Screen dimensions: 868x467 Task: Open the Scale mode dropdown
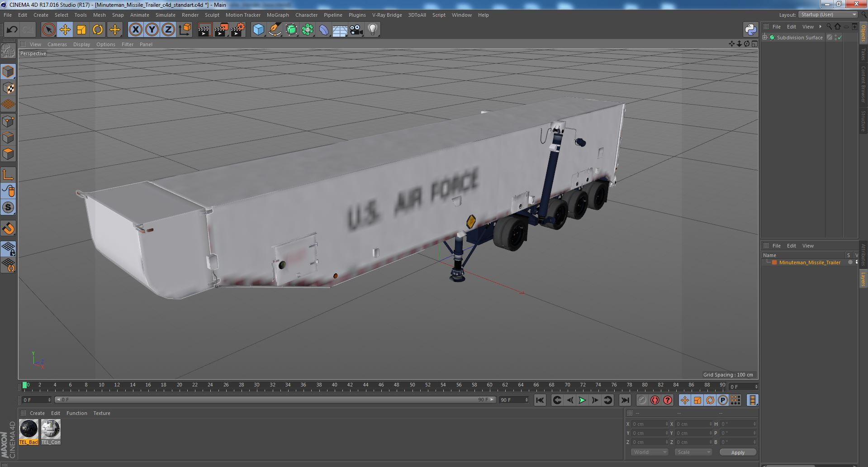pos(693,452)
